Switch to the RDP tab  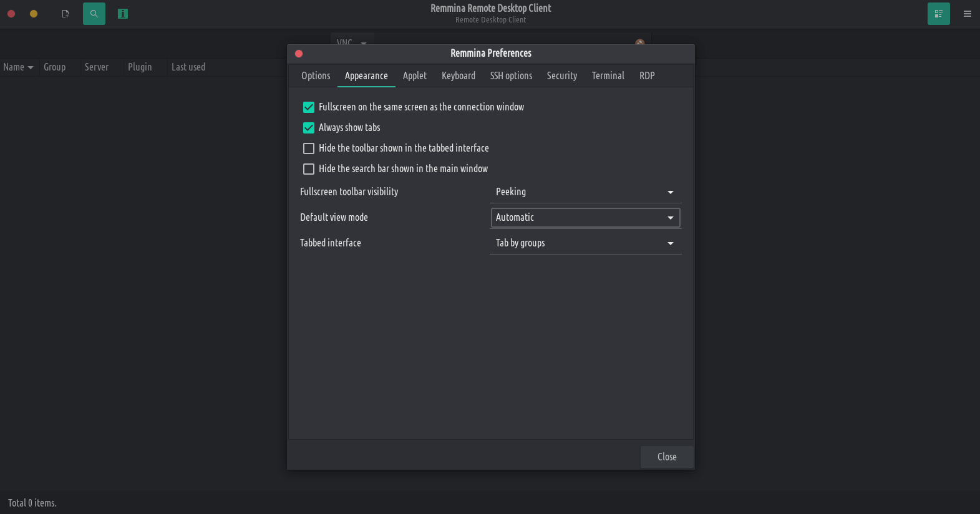click(647, 75)
